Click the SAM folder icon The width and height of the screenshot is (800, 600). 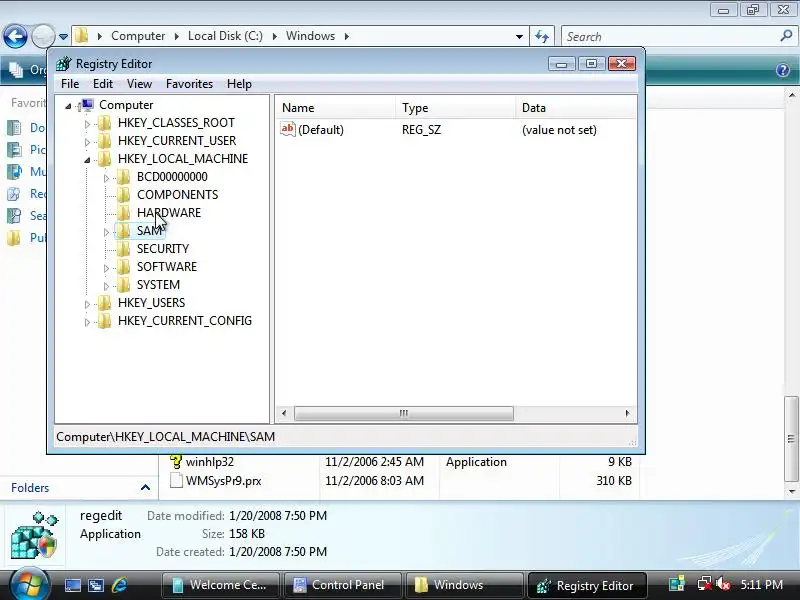pos(123,231)
